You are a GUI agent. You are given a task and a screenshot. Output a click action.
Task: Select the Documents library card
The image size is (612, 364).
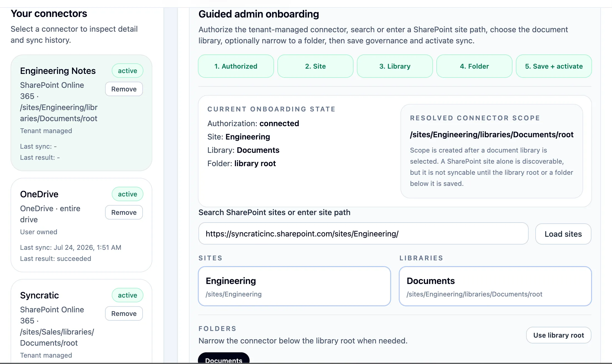[495, 286]
